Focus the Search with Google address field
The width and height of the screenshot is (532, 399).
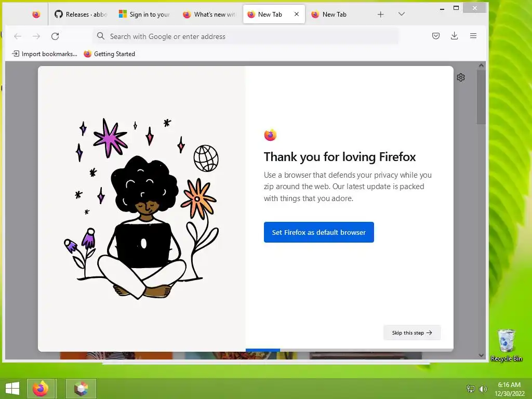tap(246, 36)
